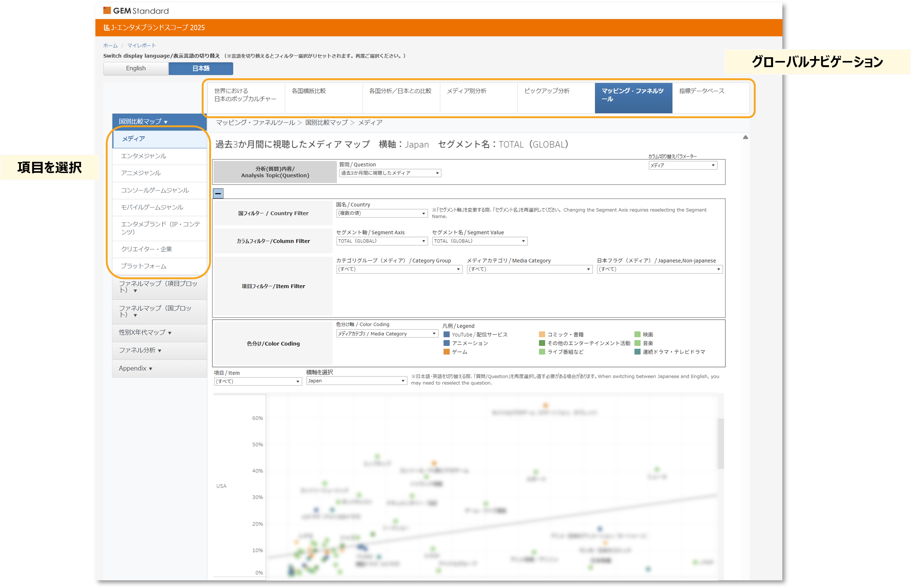Open the 質問/Question dropdown
This screenshot has height=588, width=911.
tap(390, 173)
